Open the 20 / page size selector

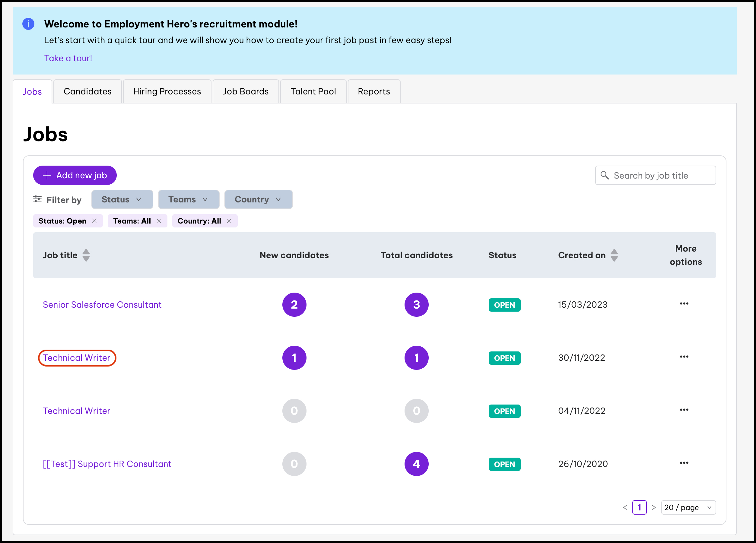[688, 508]
